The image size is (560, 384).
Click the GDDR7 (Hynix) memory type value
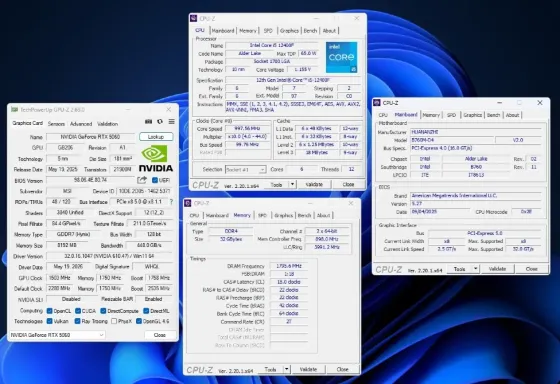tap(74, 234)
